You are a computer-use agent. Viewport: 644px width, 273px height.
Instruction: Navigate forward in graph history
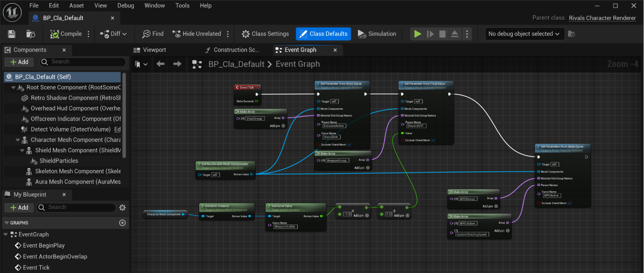pyautogui.click(x=177, y=64)
